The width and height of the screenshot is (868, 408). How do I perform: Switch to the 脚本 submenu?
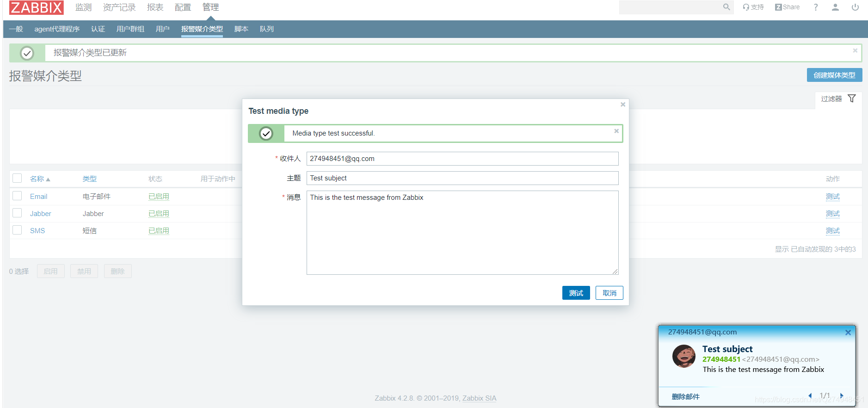point(241,29)
